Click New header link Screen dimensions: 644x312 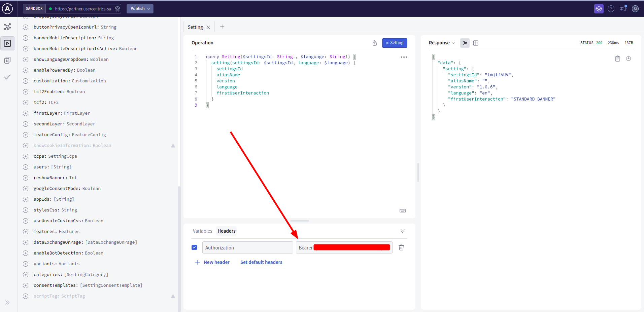(212, 262)
